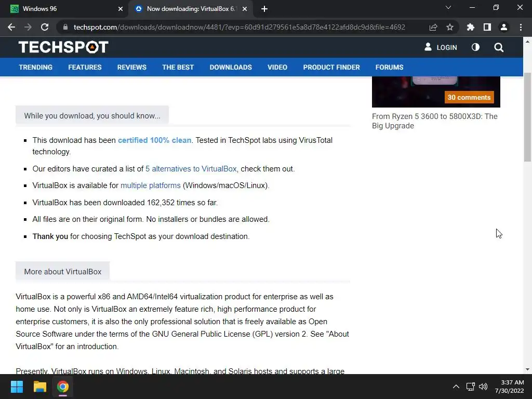532x399 pixels.
Task: Open File Explorer from taskbar
Action: (39, 387)
